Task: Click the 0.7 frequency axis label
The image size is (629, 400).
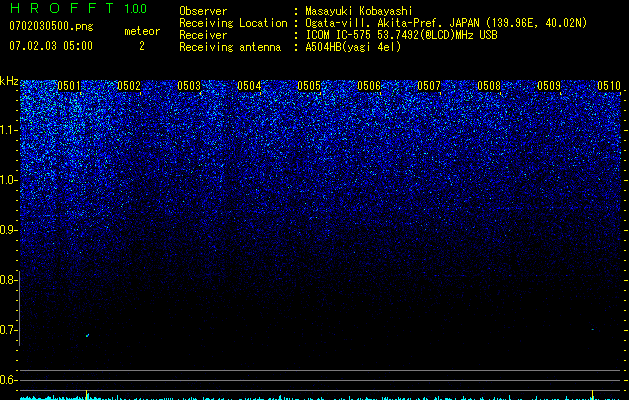Action: [8, 330]
